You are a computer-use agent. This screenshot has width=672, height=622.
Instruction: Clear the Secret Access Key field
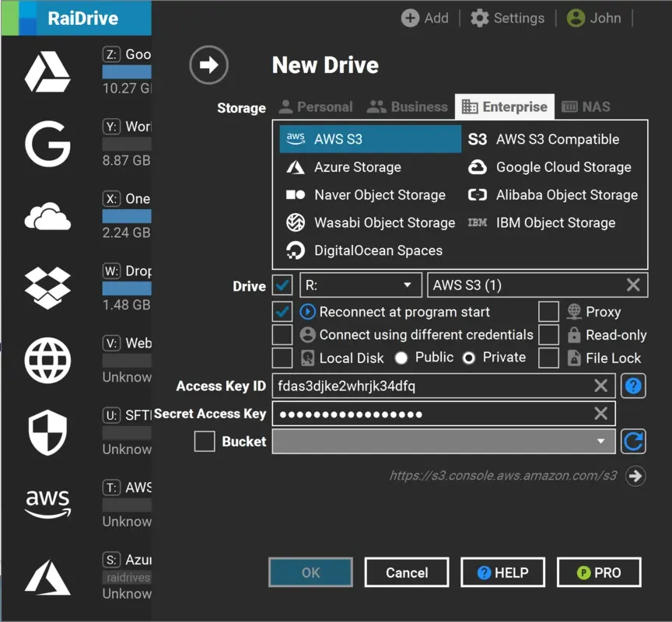pyautogui.click(x=600, y=414)
